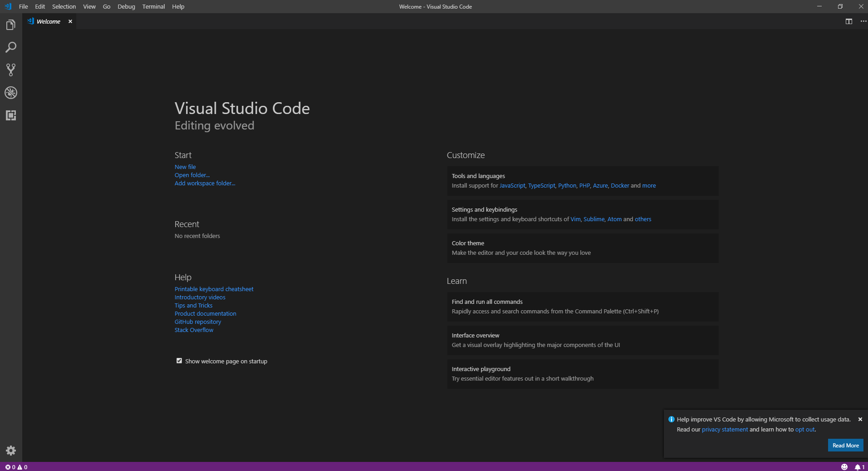Open Printable keyboard cheatsheet link
This screenshot has height=471, width=868.
coord(214,289)
